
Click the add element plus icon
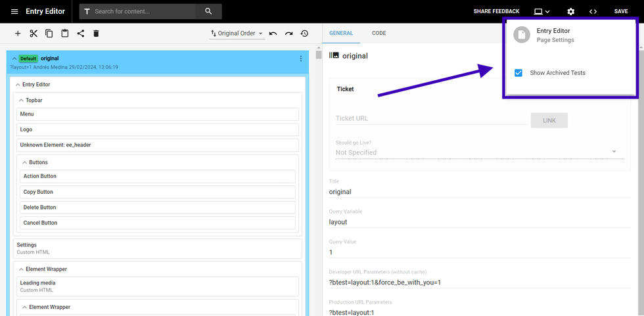pyautogui.click(x=18, y=34)
